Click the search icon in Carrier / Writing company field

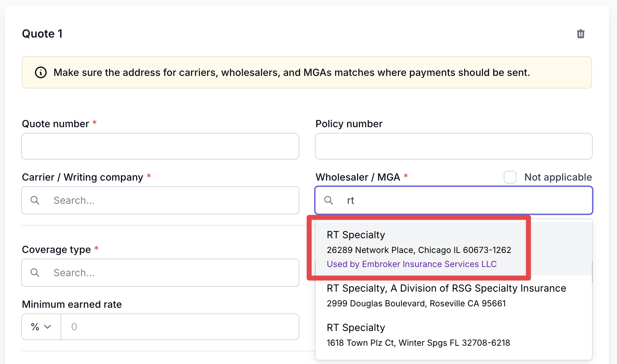click(35, 200)
